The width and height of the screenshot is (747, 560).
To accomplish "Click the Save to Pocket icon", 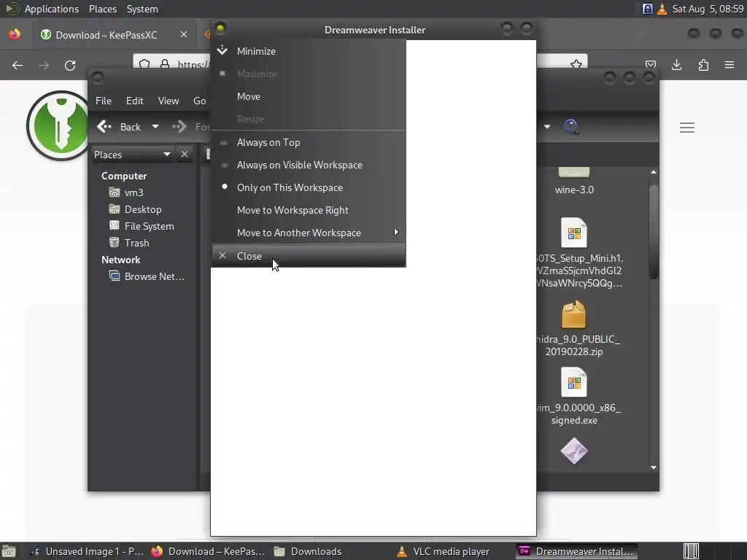I will 651,65.
